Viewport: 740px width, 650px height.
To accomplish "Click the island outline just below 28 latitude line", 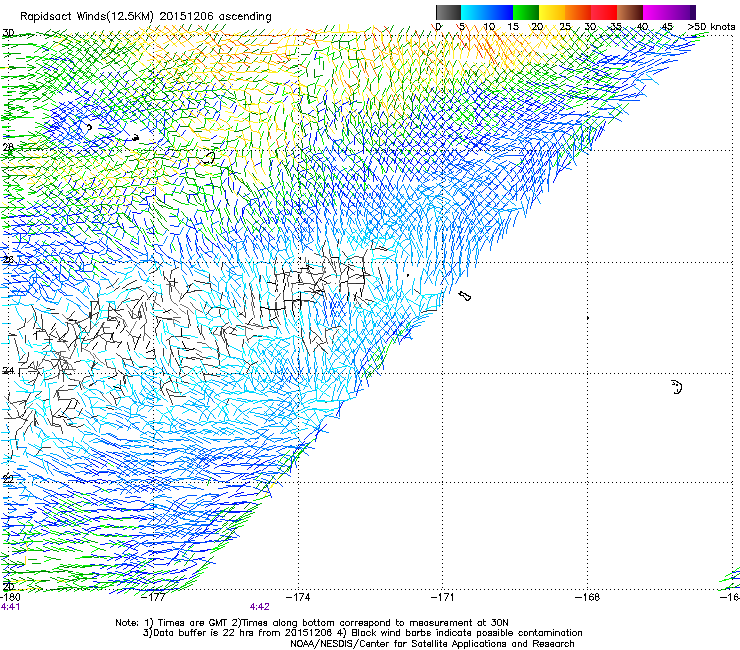I will click(x=208, y=158).
